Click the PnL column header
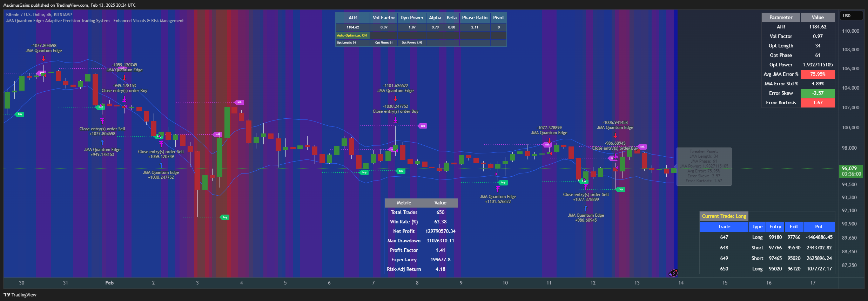The image size is (868, 301). [x=819, y=227]
